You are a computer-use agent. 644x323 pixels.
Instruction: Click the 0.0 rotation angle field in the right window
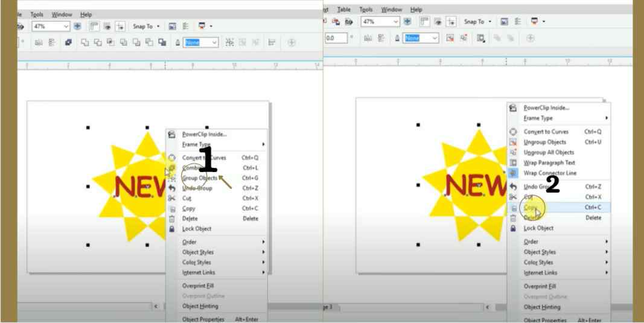336,38
